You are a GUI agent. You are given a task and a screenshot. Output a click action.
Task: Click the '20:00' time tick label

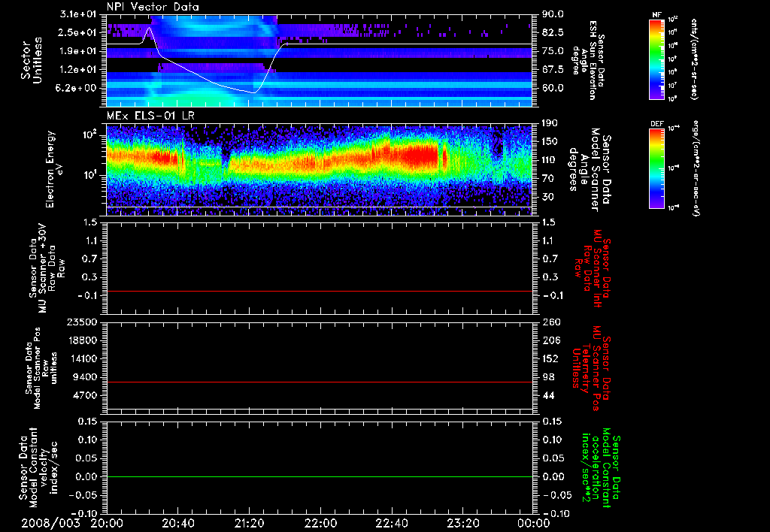click(x=107, y=523)
